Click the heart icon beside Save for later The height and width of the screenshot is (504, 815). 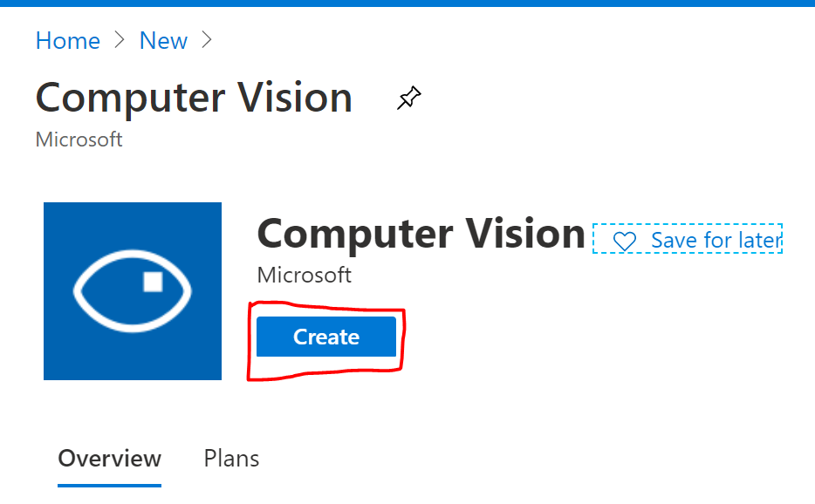pos(624,241)
